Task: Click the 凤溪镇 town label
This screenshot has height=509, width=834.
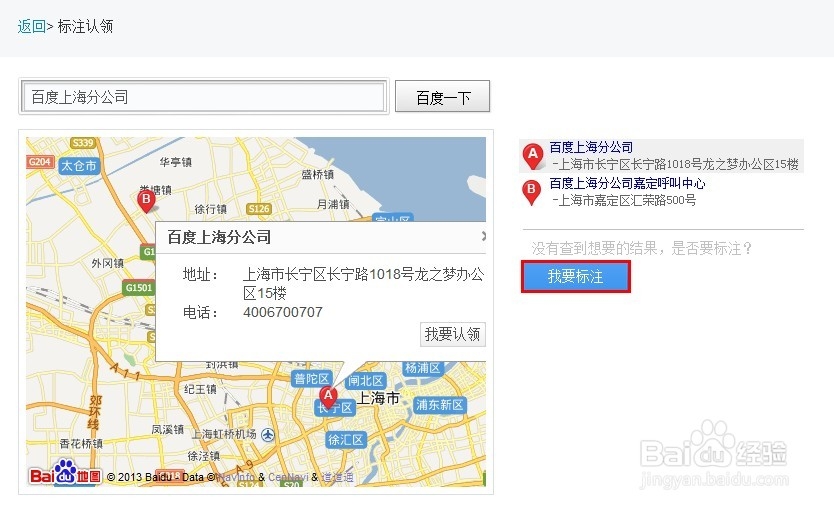Action: (168, 429)
